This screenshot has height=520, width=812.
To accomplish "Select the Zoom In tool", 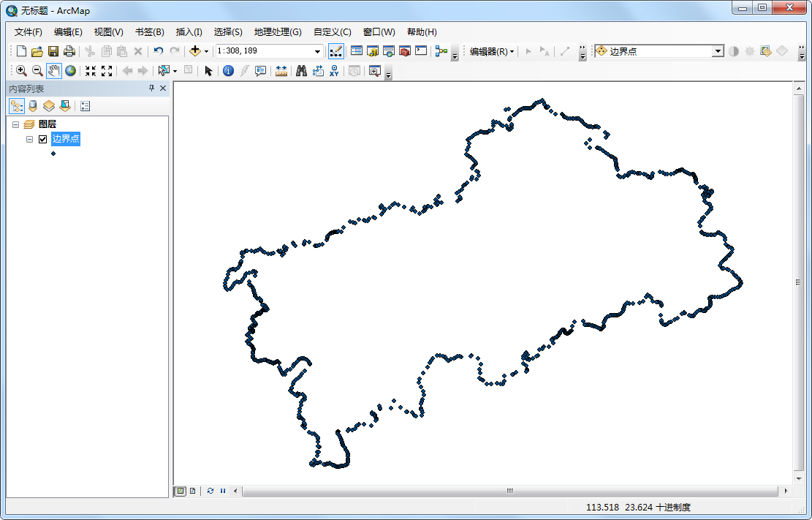I will tap(21, 70).
